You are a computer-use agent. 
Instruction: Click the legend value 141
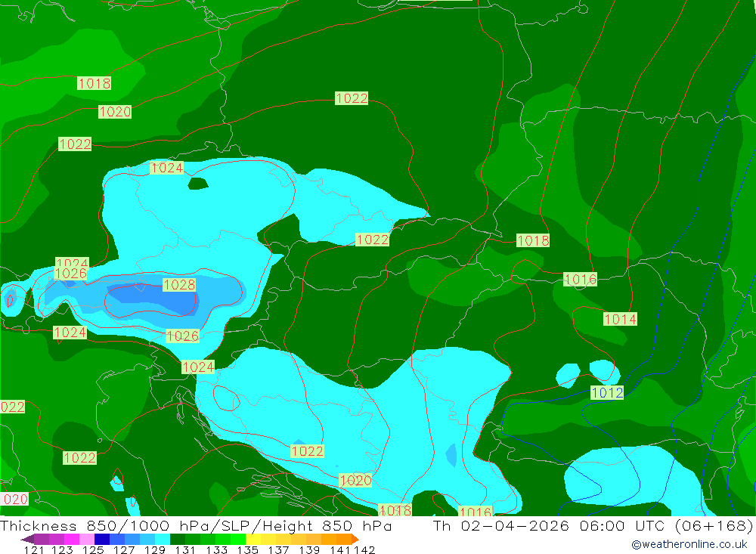[340, 549]
